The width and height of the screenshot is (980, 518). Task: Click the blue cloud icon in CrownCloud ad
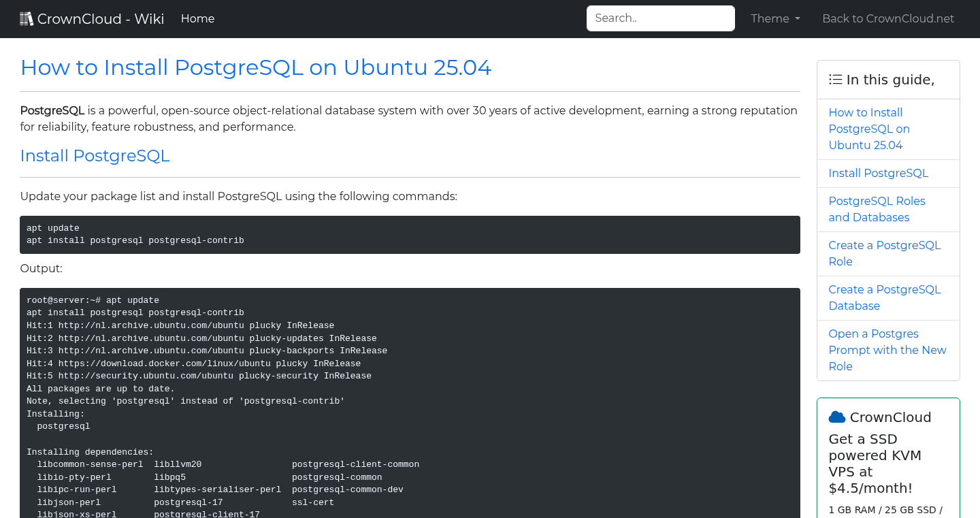click(x=837, y=417)
